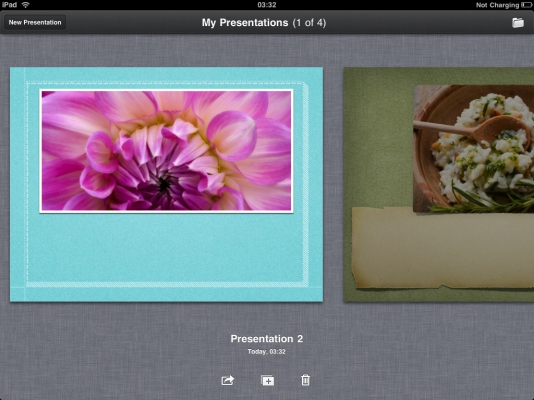Tap the New Presentation button
Viewport: 534px width, 400px height.
(35, 22)
